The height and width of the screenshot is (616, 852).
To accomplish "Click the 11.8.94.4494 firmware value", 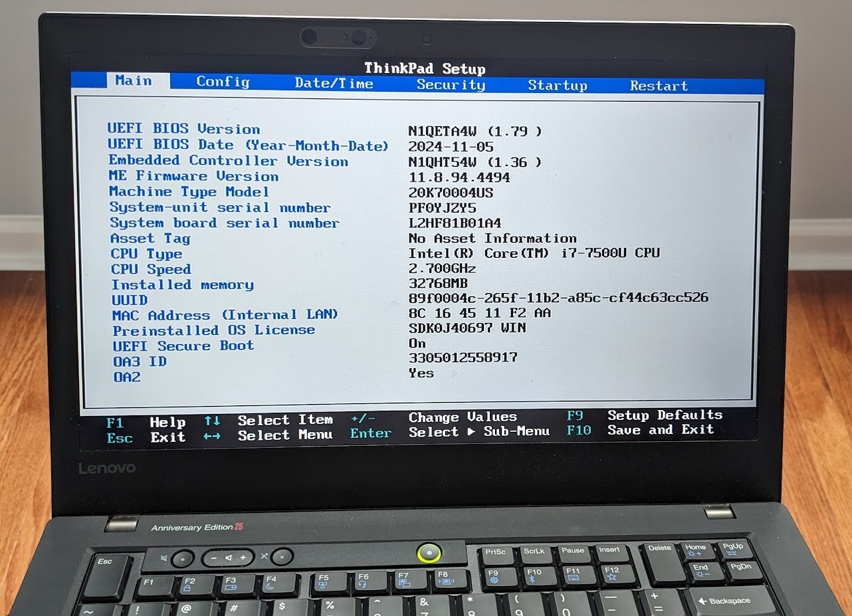I will pyautogui.click(x=459, y=177).
